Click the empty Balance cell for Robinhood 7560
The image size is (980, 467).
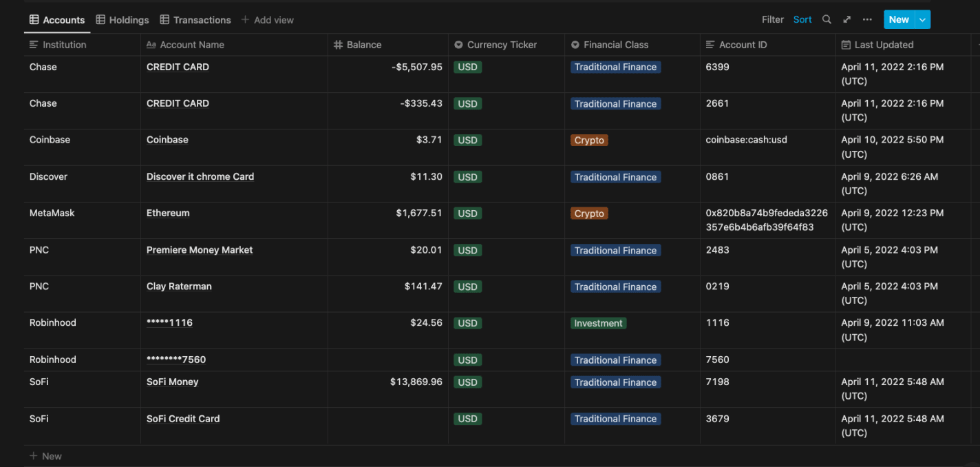pyautogui.click(x=388, y=360)
